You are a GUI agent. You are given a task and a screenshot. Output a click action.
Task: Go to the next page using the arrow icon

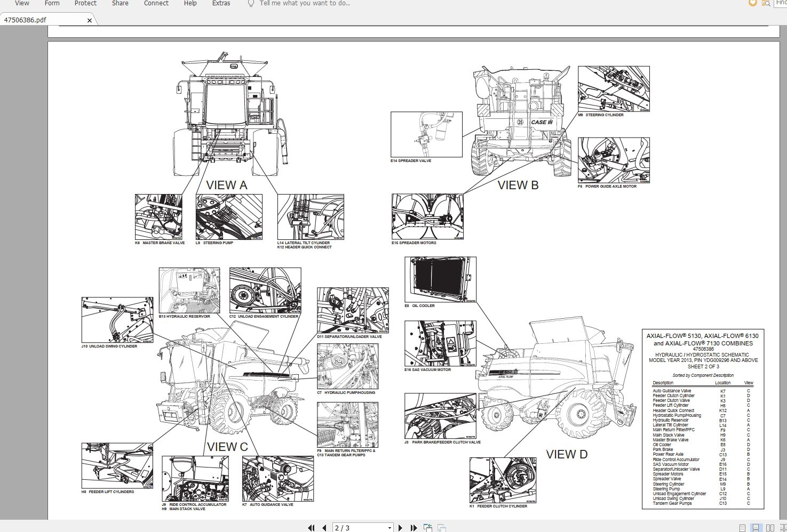[x=401, y=528]
